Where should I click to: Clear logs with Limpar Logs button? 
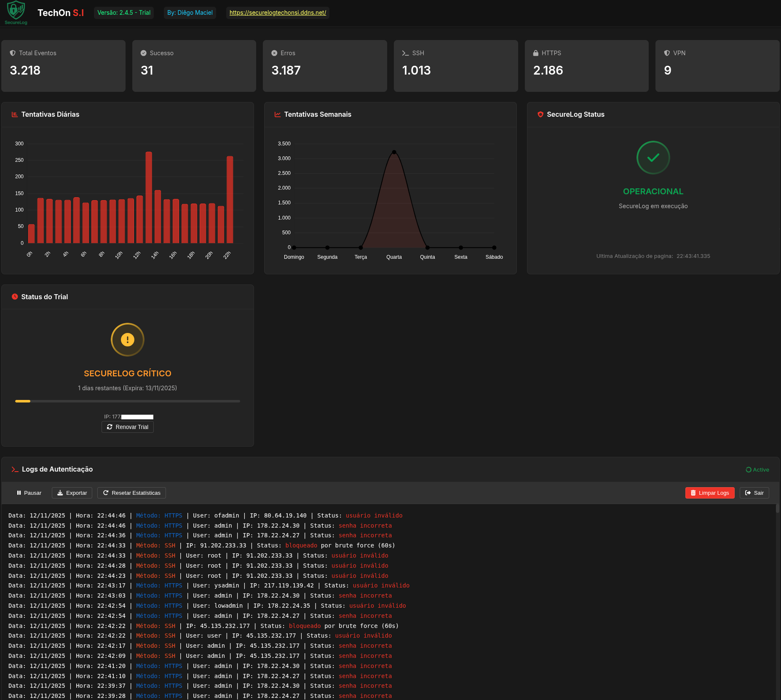[709, 493]
